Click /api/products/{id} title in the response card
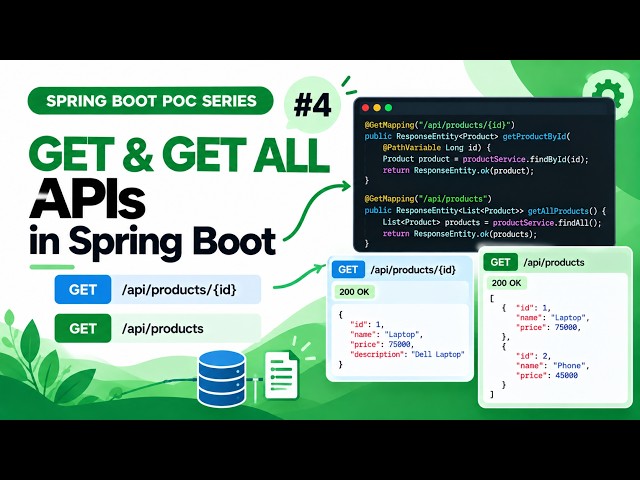The image size is (640, 480). 413,270
